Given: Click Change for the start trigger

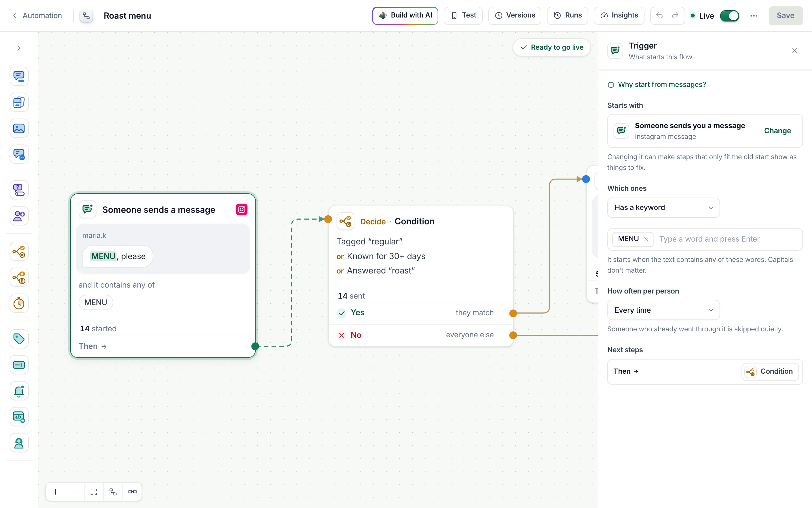Looking at the screenshot, I should pos(777,131).
